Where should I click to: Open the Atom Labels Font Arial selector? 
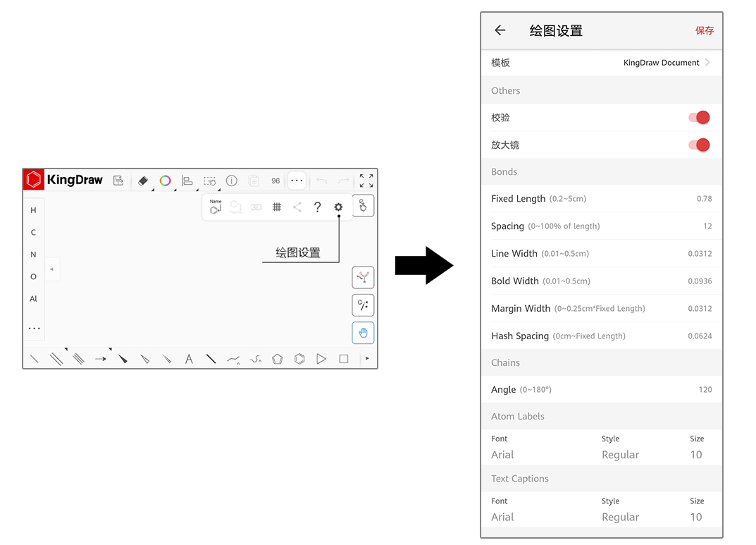pos(502,455)
